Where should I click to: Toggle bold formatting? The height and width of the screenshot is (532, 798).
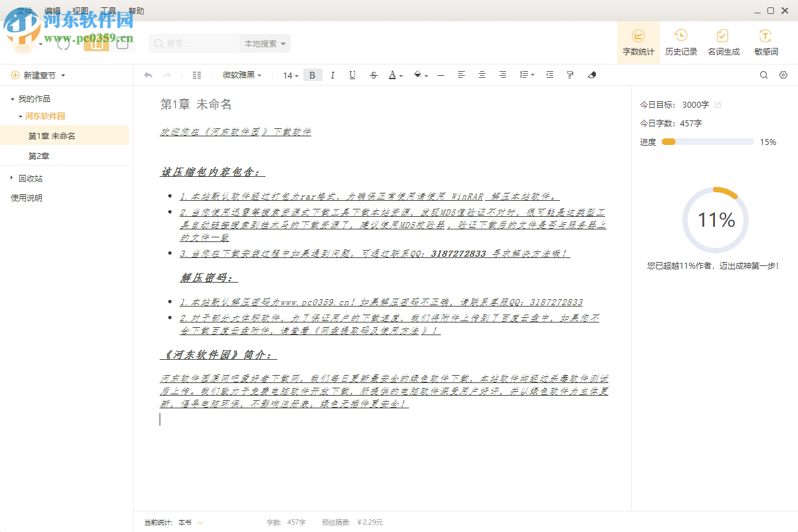tap(312, 74)
